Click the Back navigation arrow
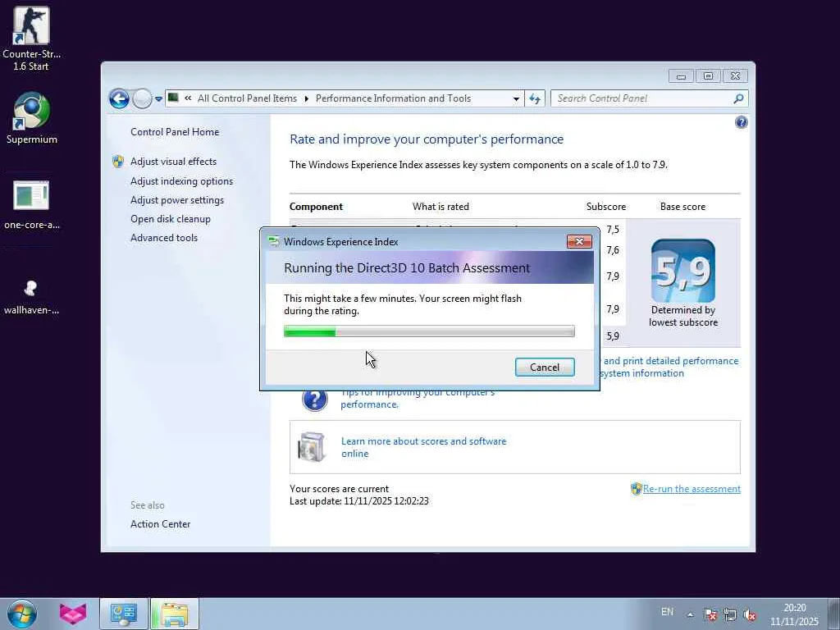Screen dimensions: 840x630 click(119, 98)
